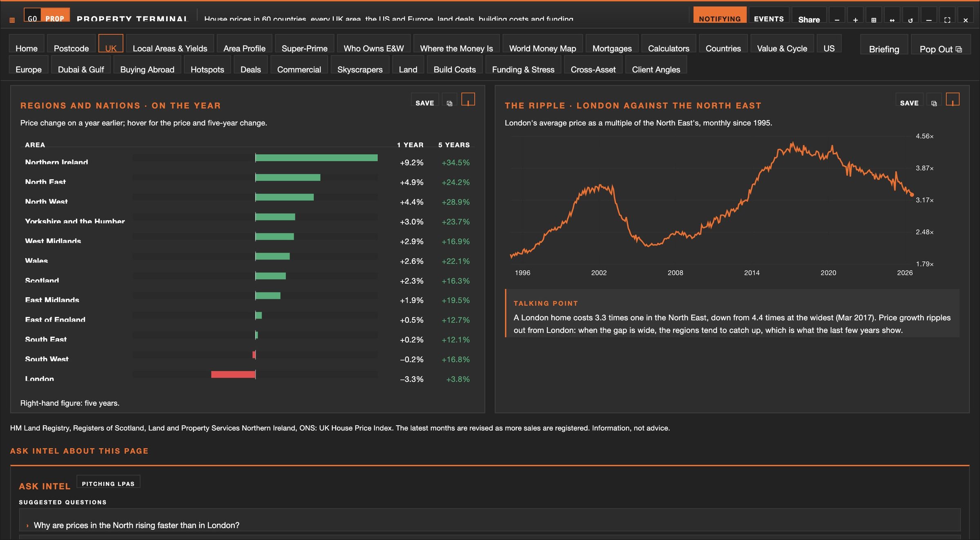Open the Client Angles tab

tap(656, 65)
